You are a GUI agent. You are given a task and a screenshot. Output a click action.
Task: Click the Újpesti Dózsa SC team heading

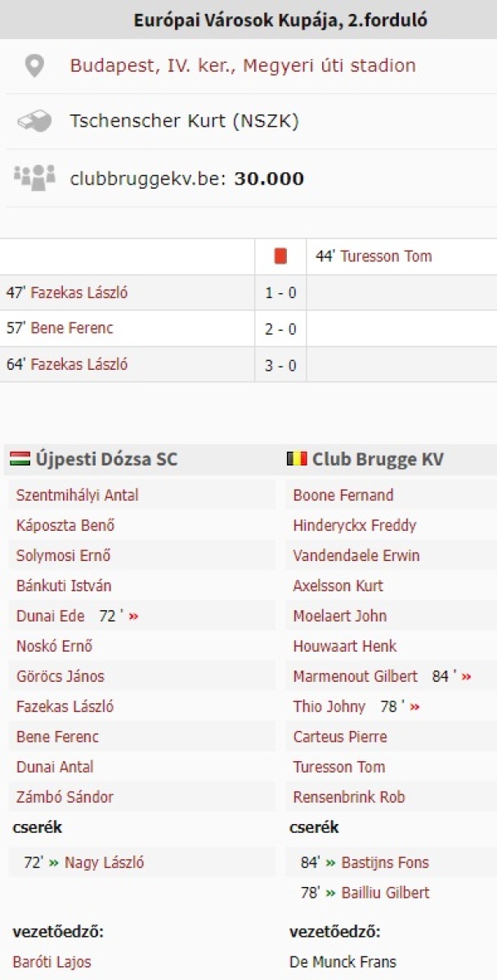(106, 459)
